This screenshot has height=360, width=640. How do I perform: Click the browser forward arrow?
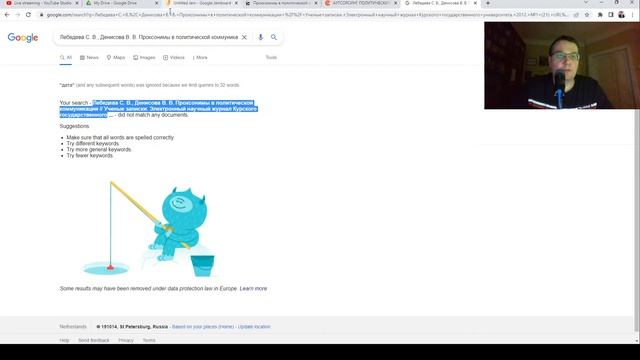(x=18, y=15)
